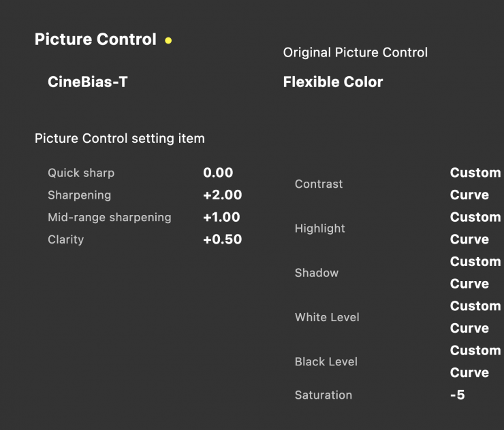Click the Sharpening value +2.00
The image size is (504, 430).
coord(222,195)
